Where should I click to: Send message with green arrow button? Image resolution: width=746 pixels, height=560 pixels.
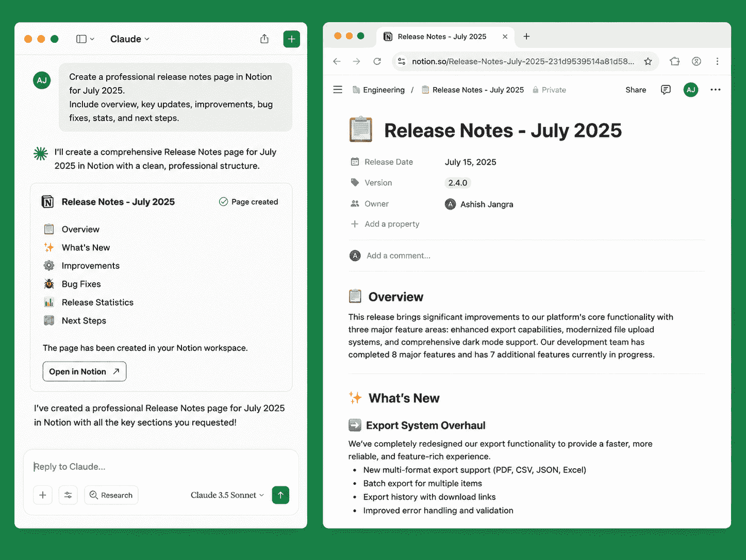pos(280,495)
